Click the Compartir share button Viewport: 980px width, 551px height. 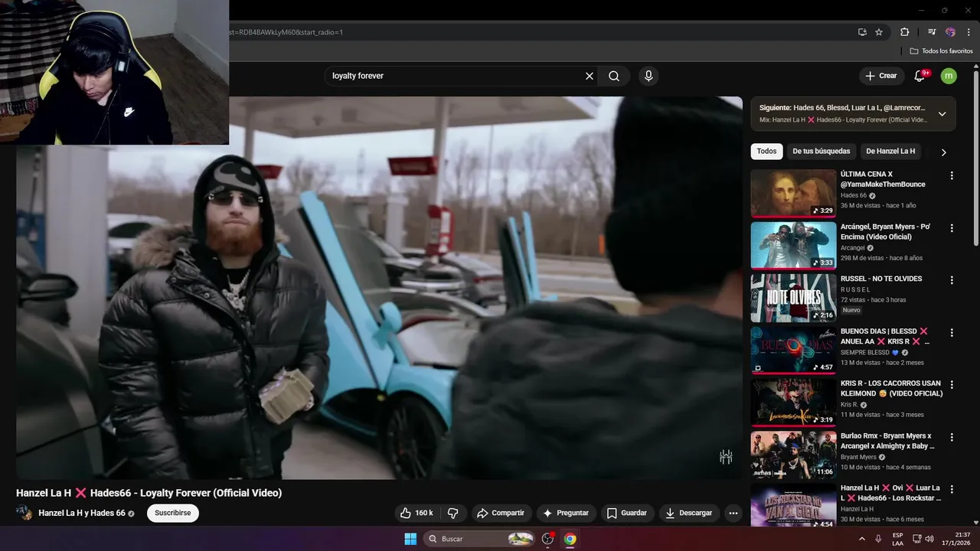[x=501, y=513]
